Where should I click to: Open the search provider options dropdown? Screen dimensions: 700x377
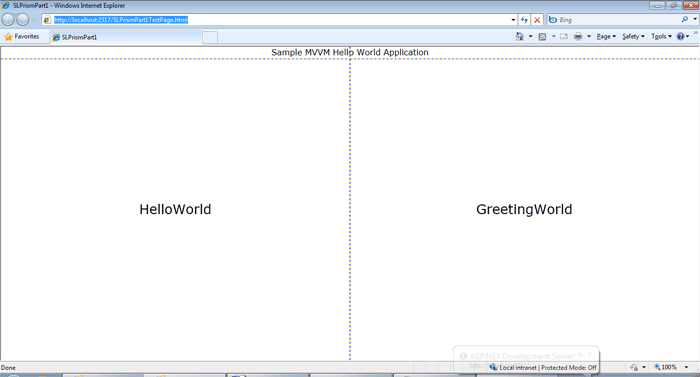[x=695, y=19]
